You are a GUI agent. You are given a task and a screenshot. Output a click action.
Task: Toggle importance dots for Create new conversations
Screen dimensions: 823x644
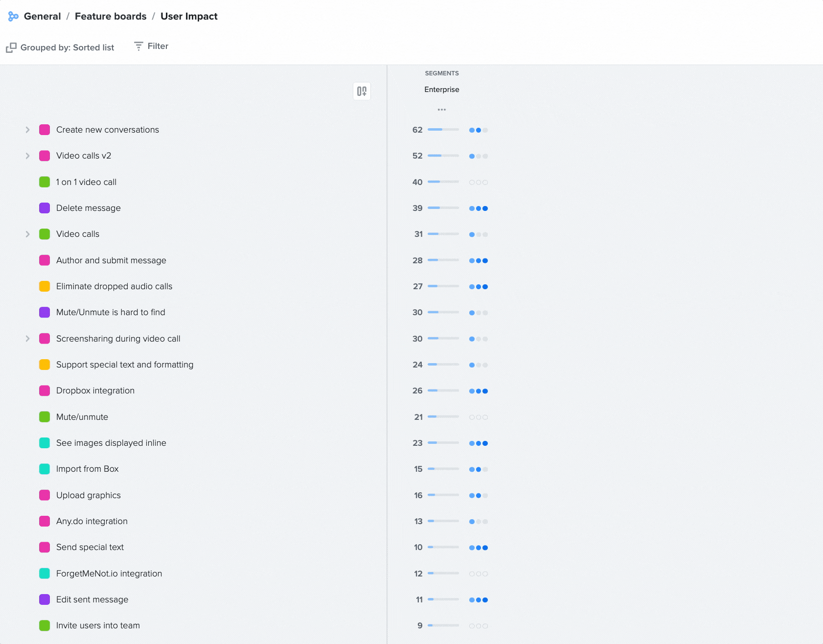[x=479, y=130]
